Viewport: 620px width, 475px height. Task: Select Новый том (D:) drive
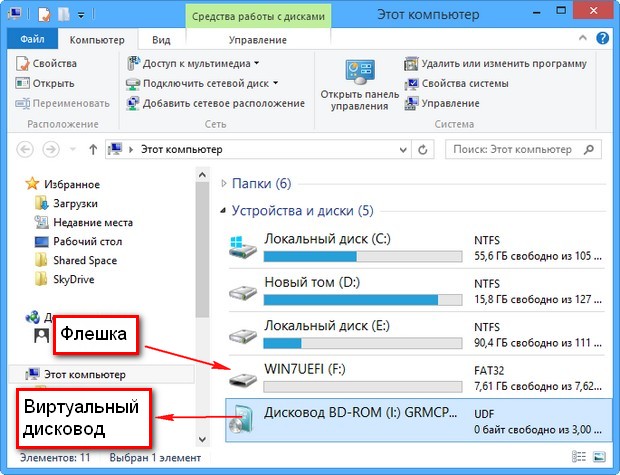click(x=415, y=291)
